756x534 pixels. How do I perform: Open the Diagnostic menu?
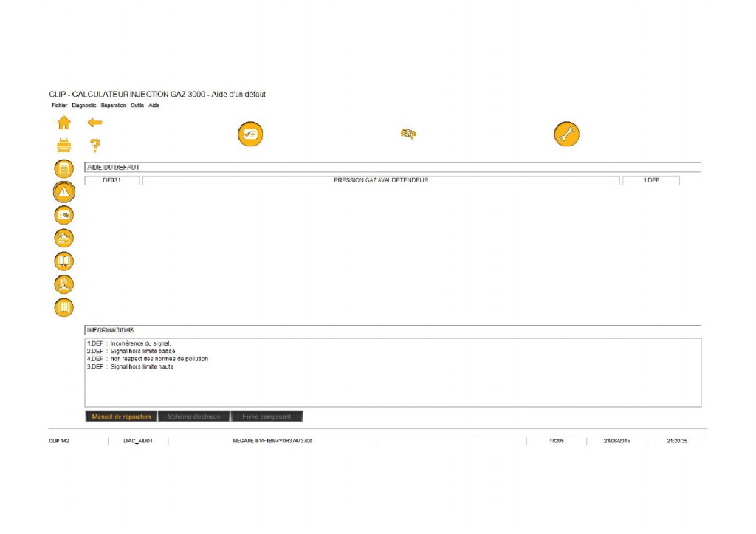pyautogui.click(x=84, y=106)
